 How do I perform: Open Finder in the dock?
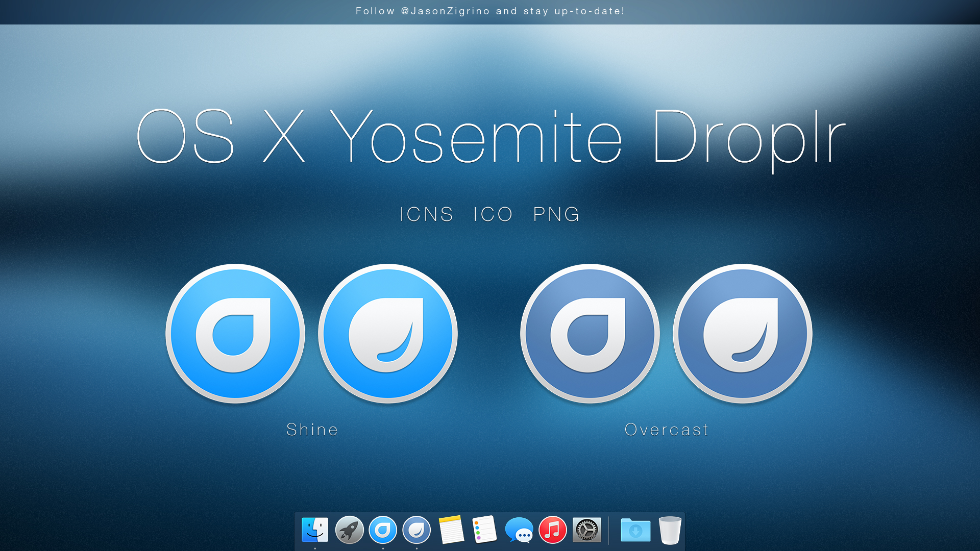315,530
